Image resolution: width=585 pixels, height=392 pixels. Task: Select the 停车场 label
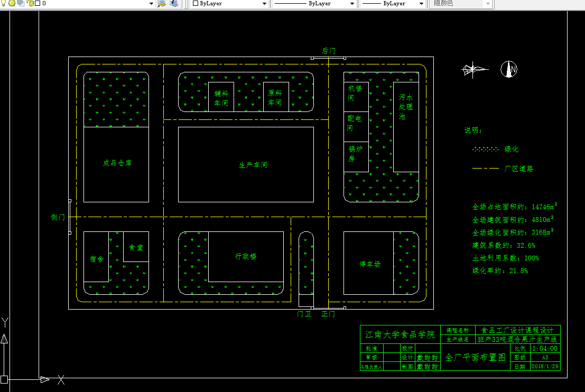[x=370, y=264]
